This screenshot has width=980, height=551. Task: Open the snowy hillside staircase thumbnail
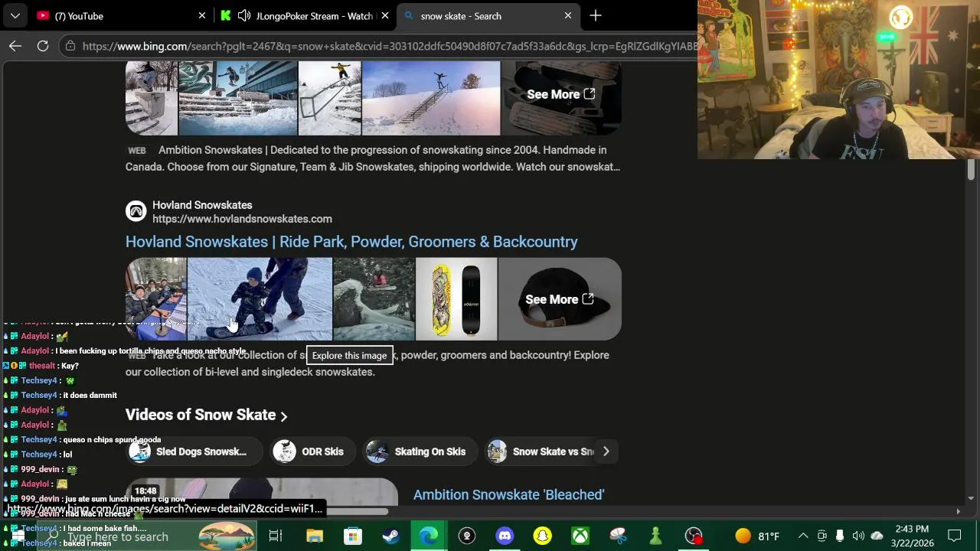point(431,98)
